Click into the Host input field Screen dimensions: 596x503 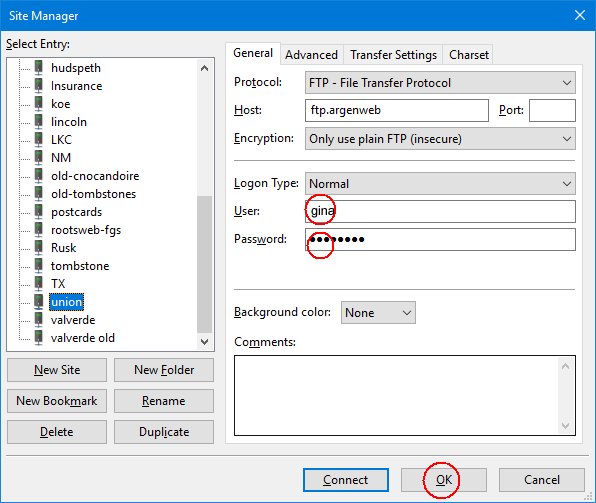tap(397, 110)
